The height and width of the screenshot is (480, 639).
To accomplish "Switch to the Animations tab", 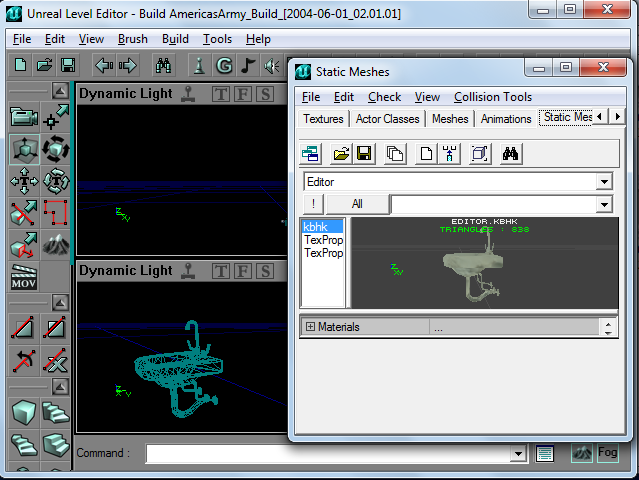I will coord(506,119).
